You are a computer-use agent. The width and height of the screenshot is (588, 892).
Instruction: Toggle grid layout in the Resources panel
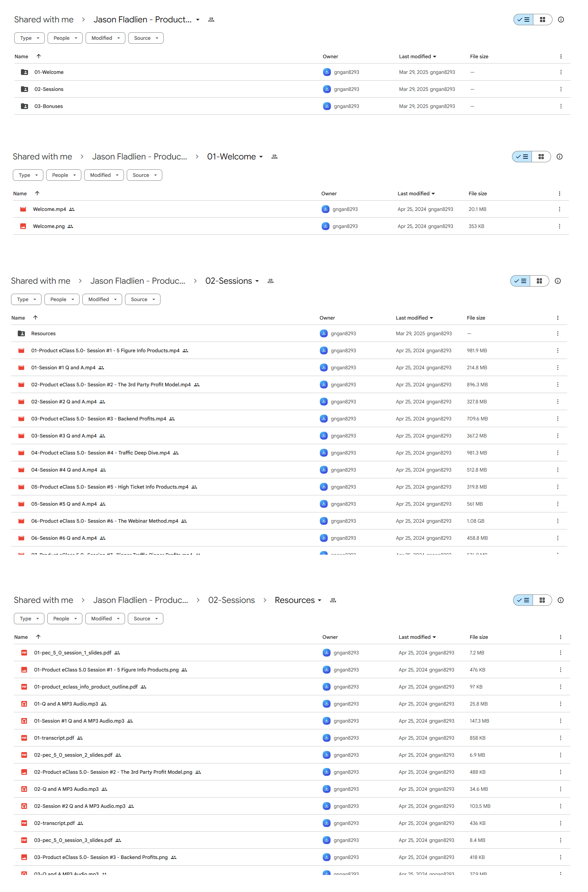[542, 600]
